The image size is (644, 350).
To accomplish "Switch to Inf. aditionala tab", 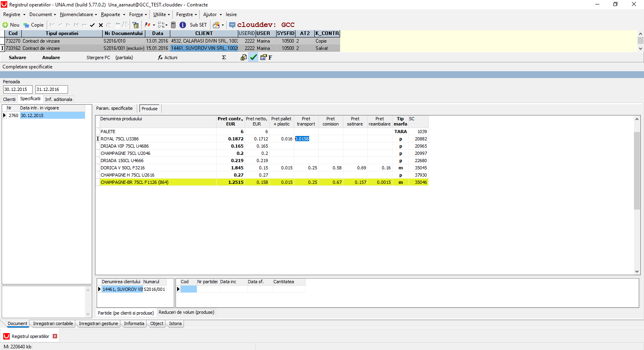I will [x=59, y=99].
